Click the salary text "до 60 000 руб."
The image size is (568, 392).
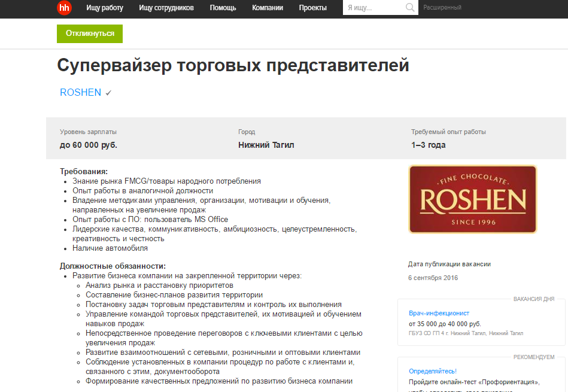pyautogui.click(x=89, y=145)
